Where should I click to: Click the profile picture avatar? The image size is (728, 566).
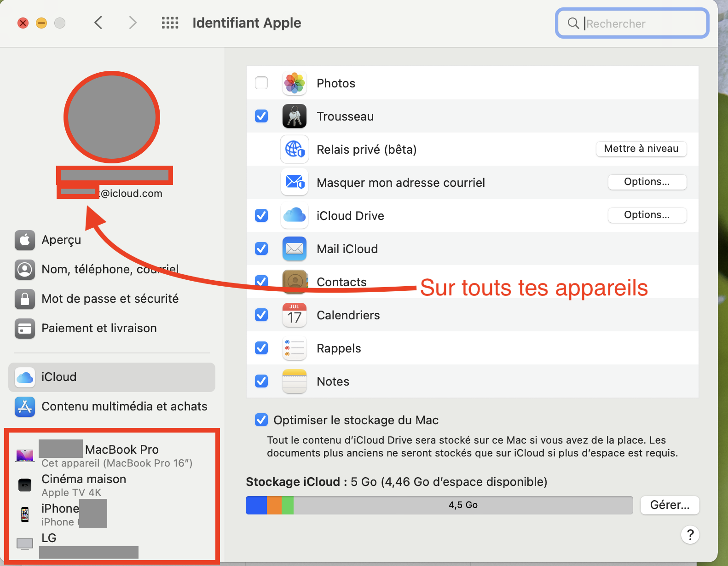pos(112,117)
